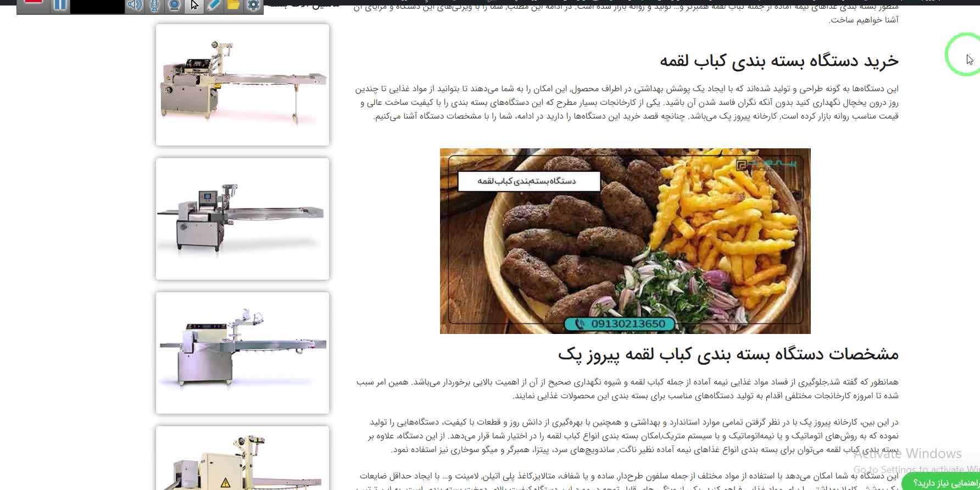The height and width of the screenshot is (490, 980).
Task: Open the first packaging machine thumbnail
Action: [x=242, y=85]
